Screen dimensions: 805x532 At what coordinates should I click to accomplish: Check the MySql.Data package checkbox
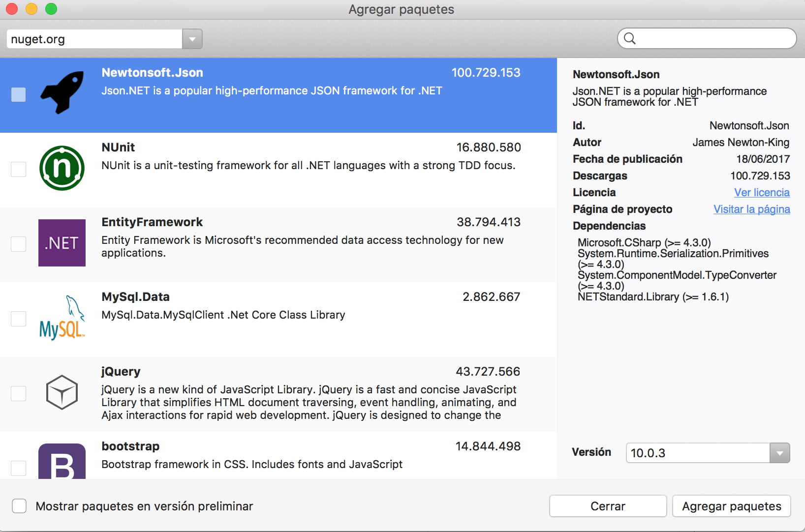point(19,319)
